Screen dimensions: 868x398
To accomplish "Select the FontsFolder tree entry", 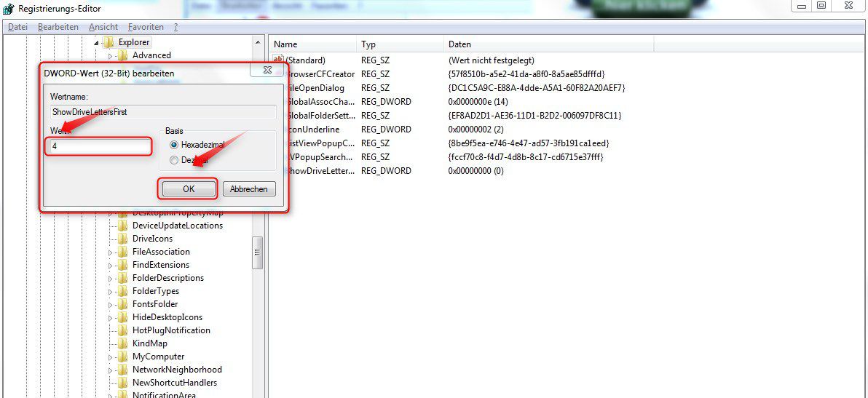I will [x=155, y=304].
